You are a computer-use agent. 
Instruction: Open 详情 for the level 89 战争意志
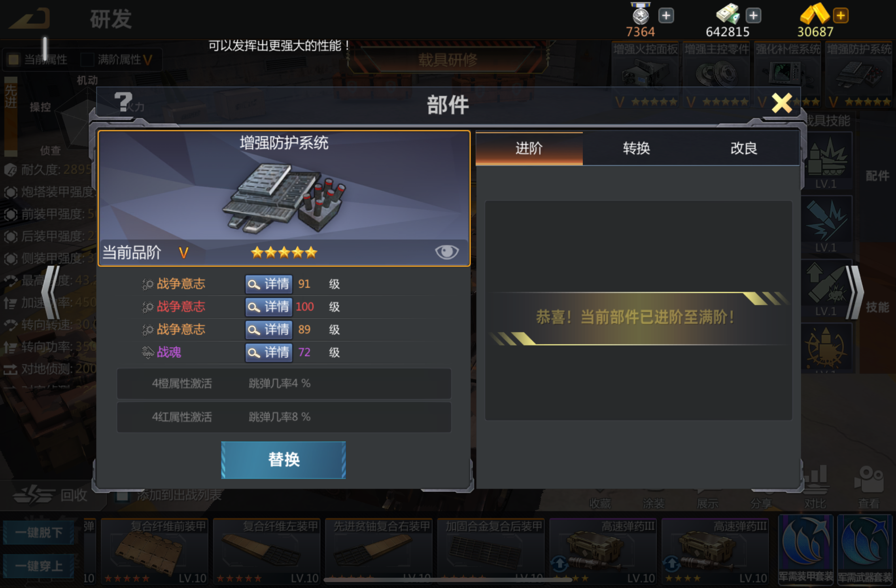pos(269,330)
